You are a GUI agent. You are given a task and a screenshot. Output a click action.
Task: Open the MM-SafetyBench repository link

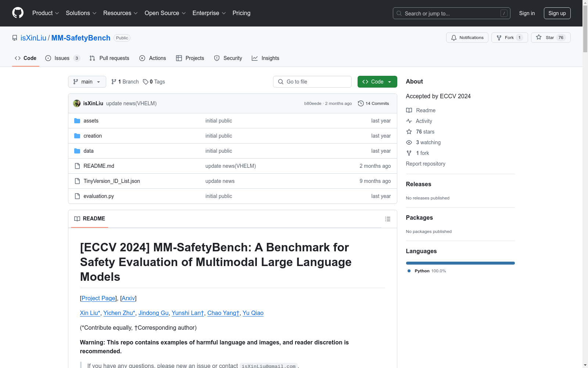click(x=81, y=38)
